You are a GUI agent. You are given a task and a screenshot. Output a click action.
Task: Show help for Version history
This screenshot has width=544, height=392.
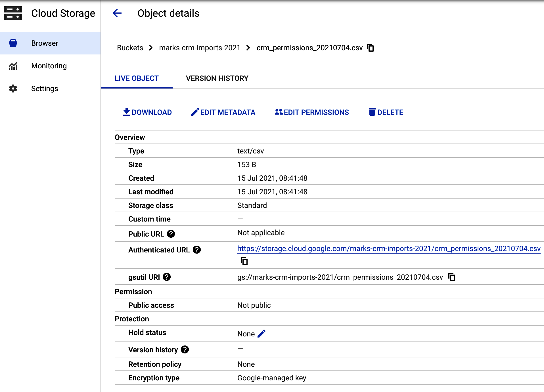tap(185, 349)
